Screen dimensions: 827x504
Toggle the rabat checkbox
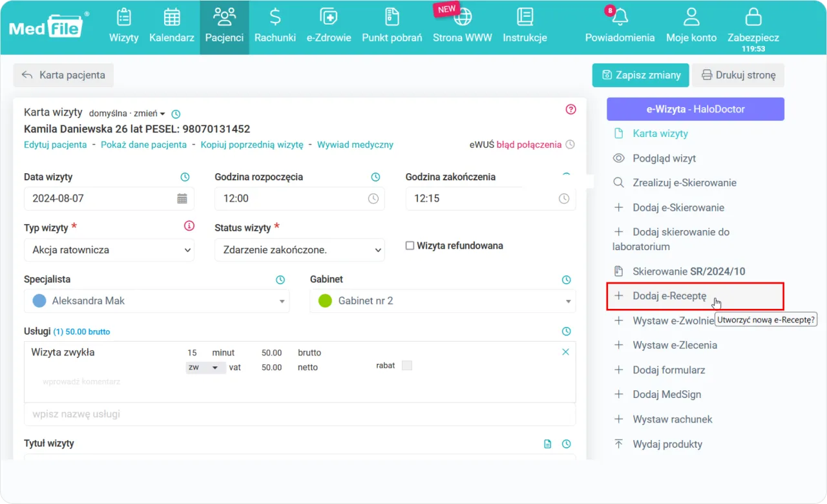click(406, 366)
